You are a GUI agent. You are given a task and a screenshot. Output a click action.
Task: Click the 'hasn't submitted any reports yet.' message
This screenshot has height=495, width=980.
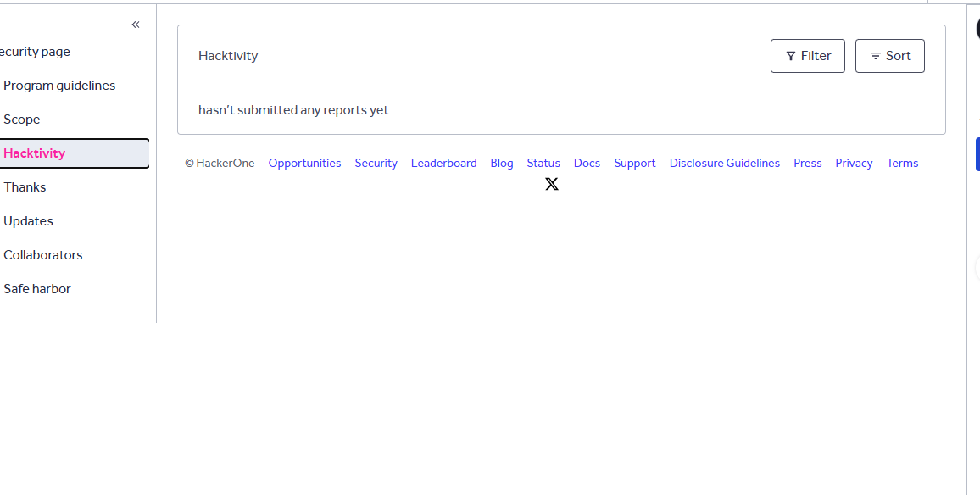[x=295, y=110]
